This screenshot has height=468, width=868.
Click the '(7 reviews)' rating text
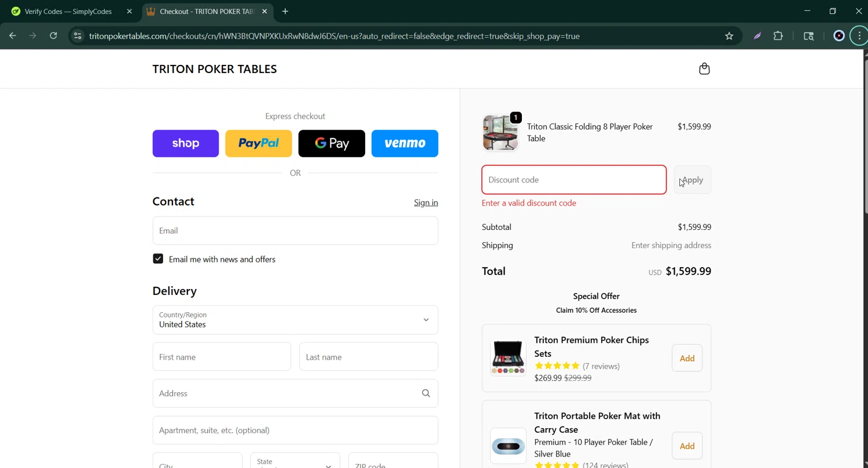tap(601, 366)
